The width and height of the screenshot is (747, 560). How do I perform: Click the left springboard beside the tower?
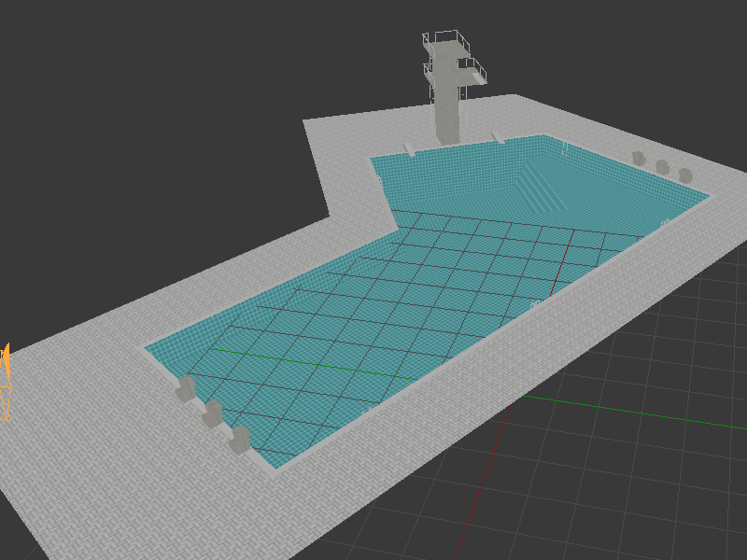(408, 148)
